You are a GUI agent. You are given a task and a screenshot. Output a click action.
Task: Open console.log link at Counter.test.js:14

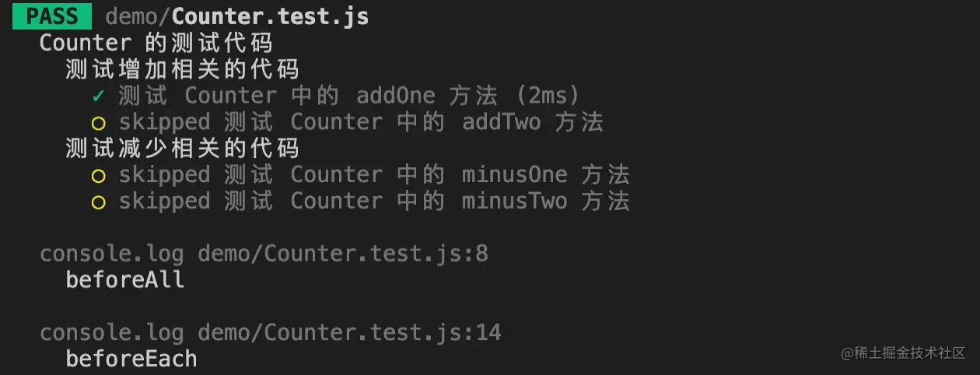pos(270,334)
